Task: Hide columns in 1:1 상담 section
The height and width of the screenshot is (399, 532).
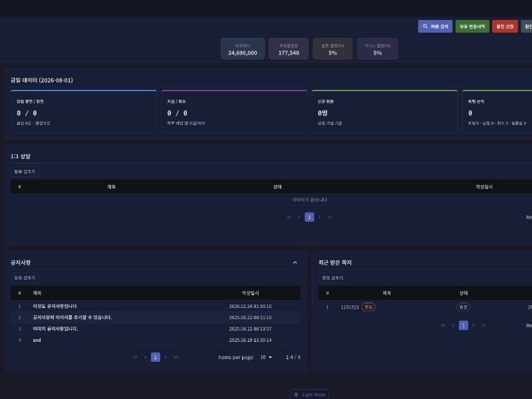Action: [x=25, y=172]
